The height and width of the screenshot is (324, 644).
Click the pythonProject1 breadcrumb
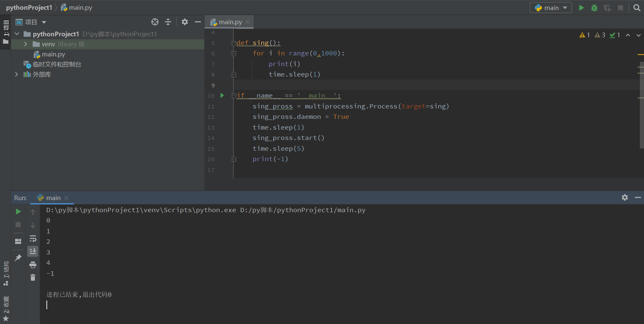(x=29, y=8)
